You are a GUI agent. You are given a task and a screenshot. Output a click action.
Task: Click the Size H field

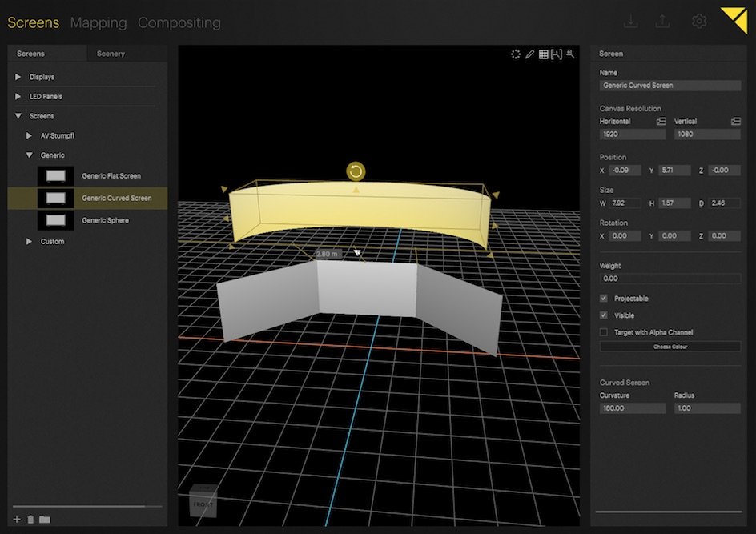(675, 203)
